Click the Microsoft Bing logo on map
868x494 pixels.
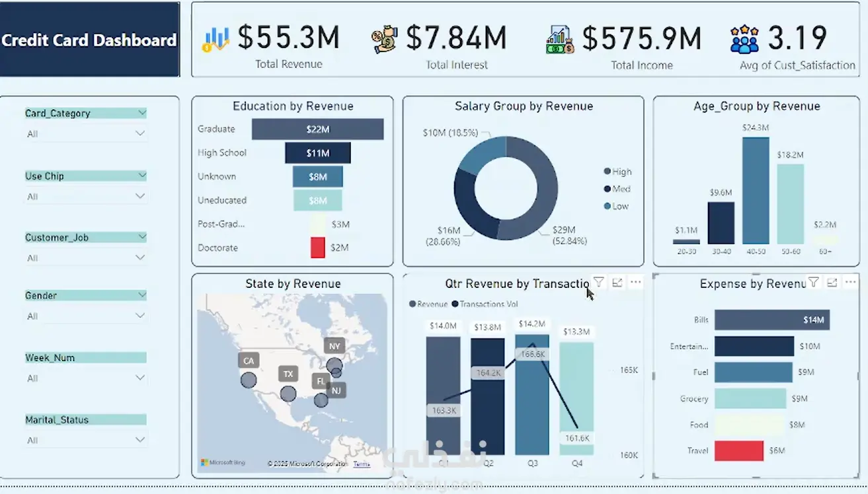(x=223, y=462)
